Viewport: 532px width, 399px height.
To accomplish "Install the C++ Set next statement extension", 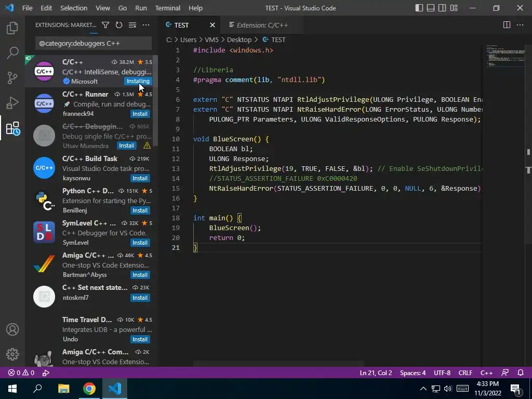I will (x=140, y=298).
